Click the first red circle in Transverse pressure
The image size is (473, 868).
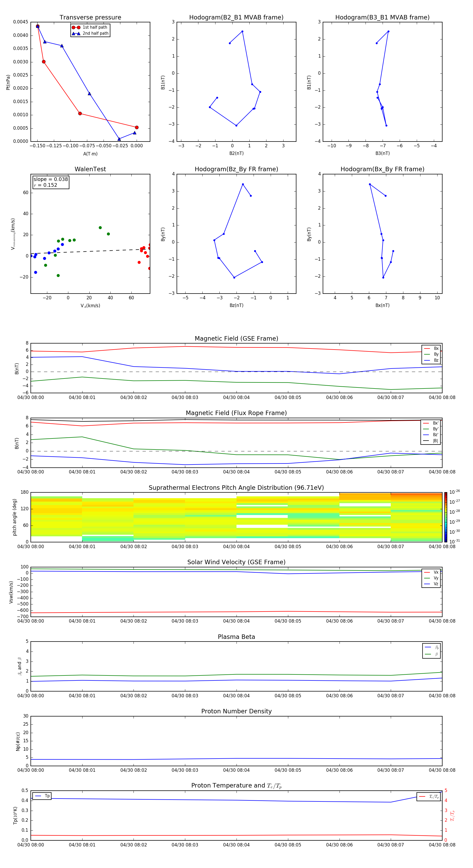pyautogui.click(x=38, y=26)
